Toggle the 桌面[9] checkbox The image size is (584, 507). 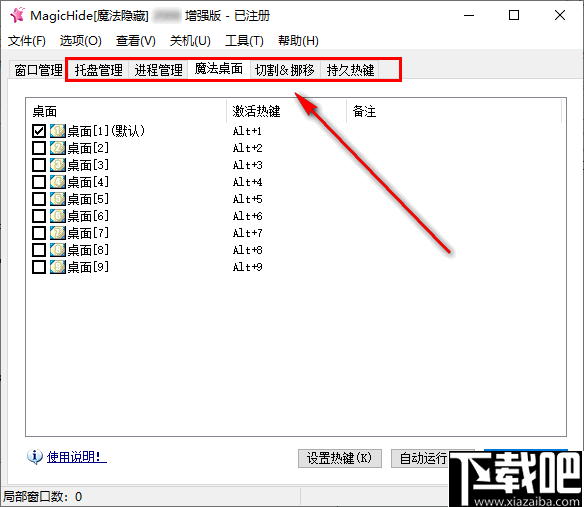pos(39,267)
